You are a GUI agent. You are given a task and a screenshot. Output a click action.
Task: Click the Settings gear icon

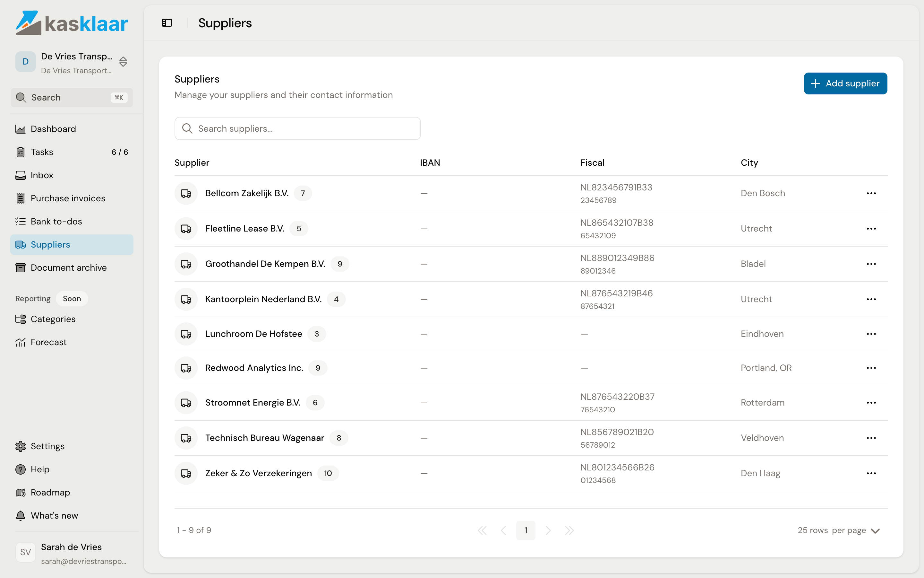20,446
